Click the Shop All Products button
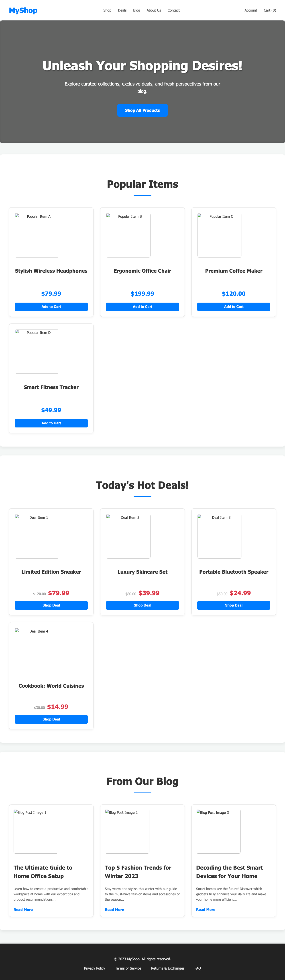This screenshot has width=285, height=980. (x=142, y=110)
